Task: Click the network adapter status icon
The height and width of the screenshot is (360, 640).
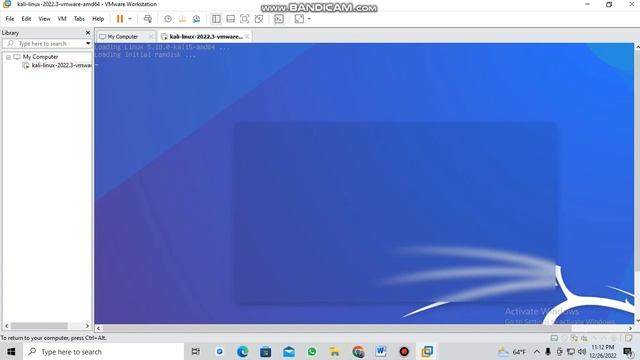Action: point(574,338)
